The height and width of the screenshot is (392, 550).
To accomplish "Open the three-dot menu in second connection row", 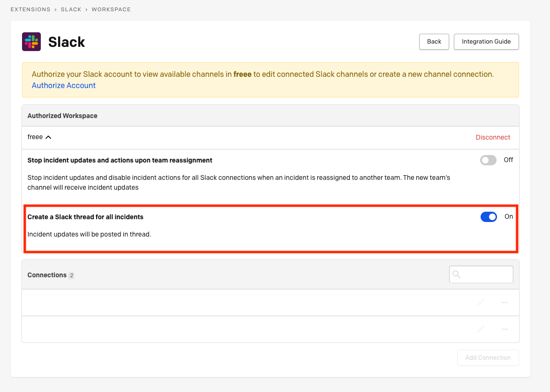I will coord(505,329).
